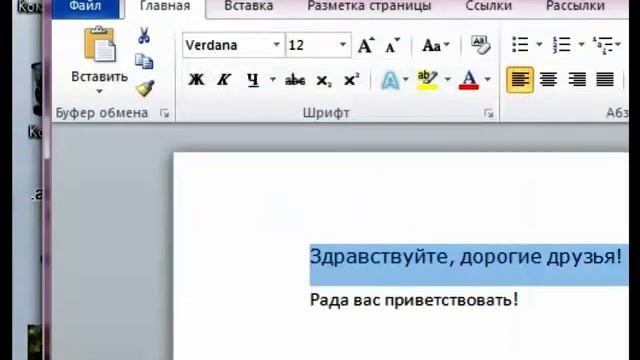Open font color dropdown arrow
Image resolution: width=640 pixels, height=360 pixels.
[487, 79]
